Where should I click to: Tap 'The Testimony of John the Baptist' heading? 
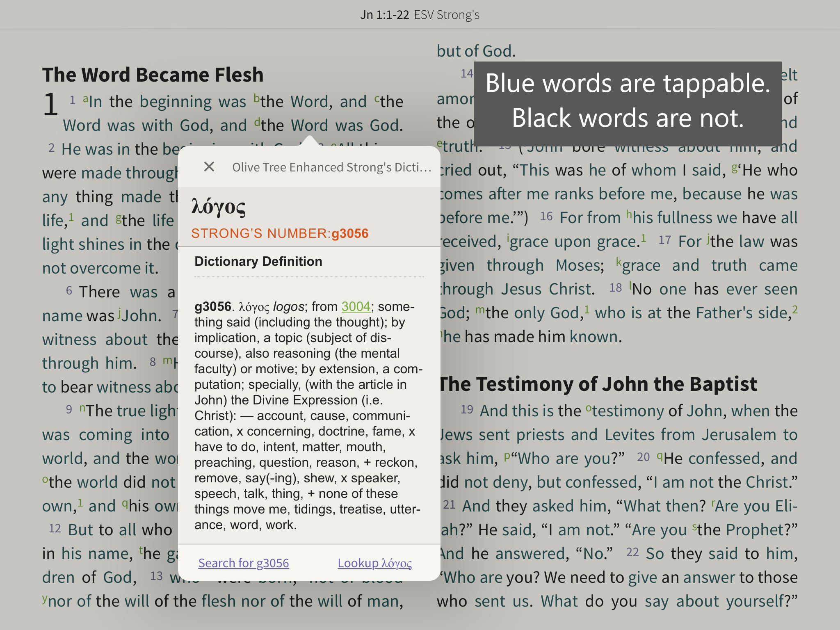pyautogui.click(x=598, y=384)
